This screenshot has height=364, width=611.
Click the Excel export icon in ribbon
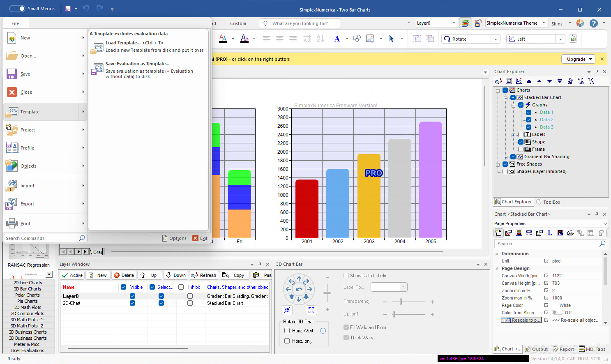tap(573, 39)
